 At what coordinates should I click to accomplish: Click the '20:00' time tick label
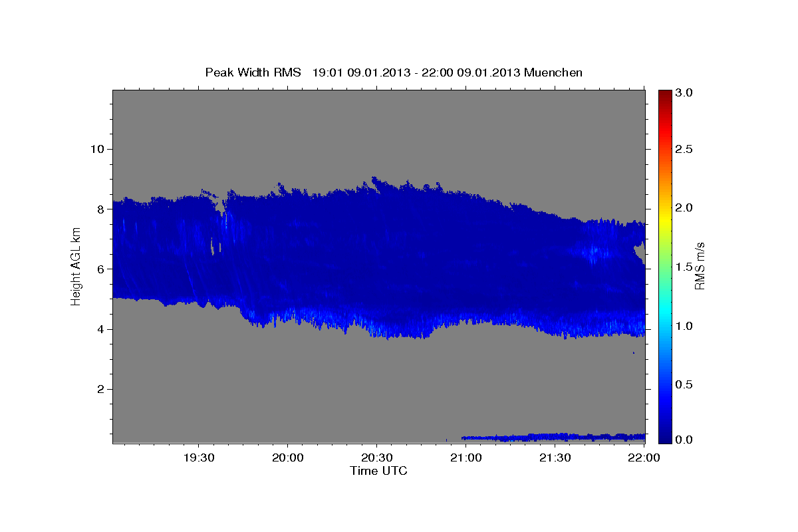[287, 458]
